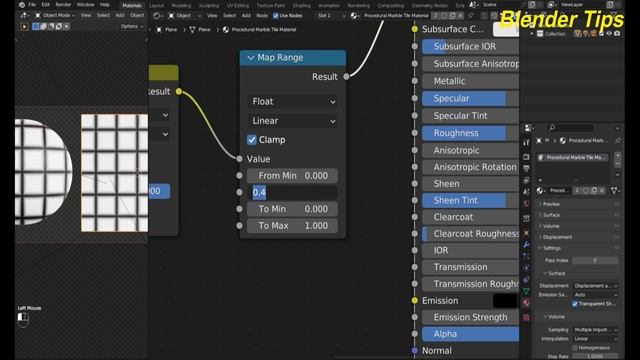This screenshot has height=360, width=640.
Task: Click the Pass Index field
Action: click(x=595, y=260)
